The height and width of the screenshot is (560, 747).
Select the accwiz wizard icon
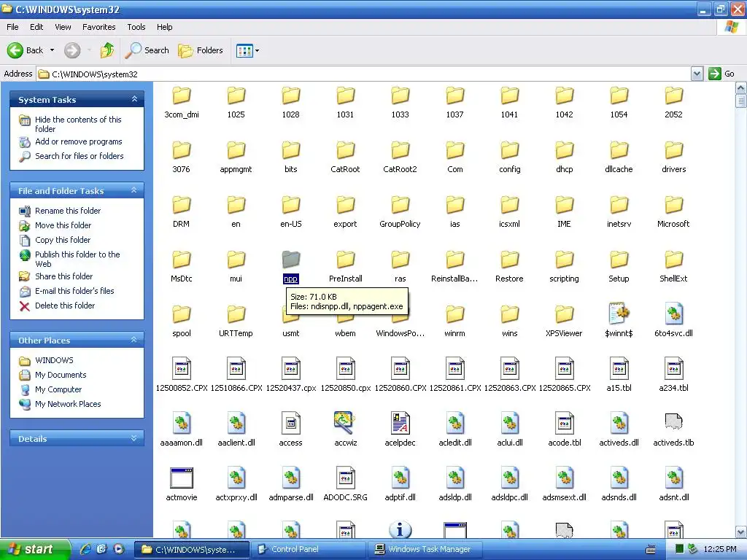345,423
